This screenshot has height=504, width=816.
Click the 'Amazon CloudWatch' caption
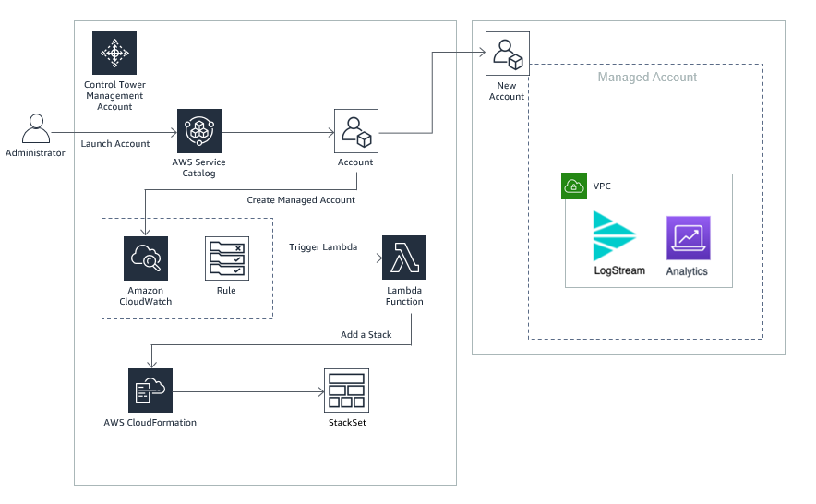145,295
